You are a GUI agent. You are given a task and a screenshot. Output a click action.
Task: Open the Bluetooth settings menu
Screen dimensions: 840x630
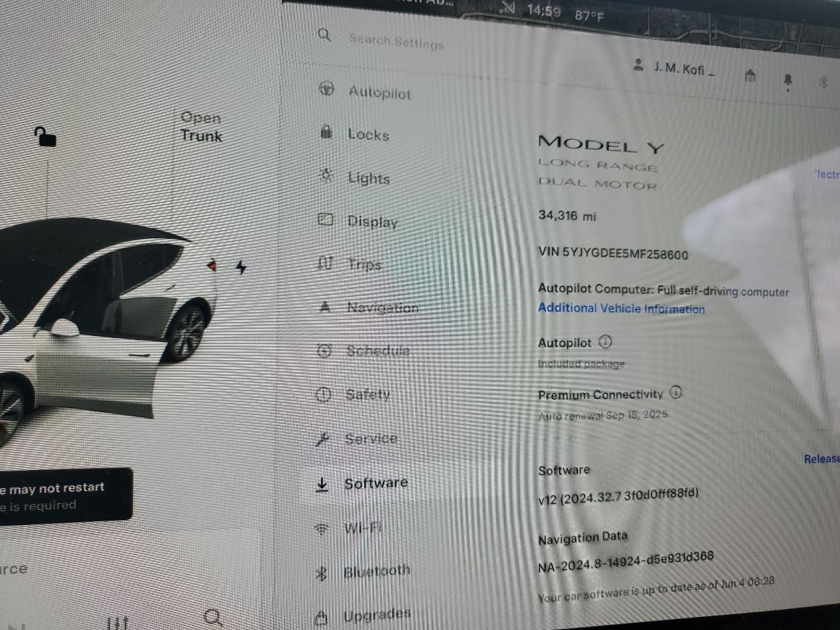click(x=362, y=572)
